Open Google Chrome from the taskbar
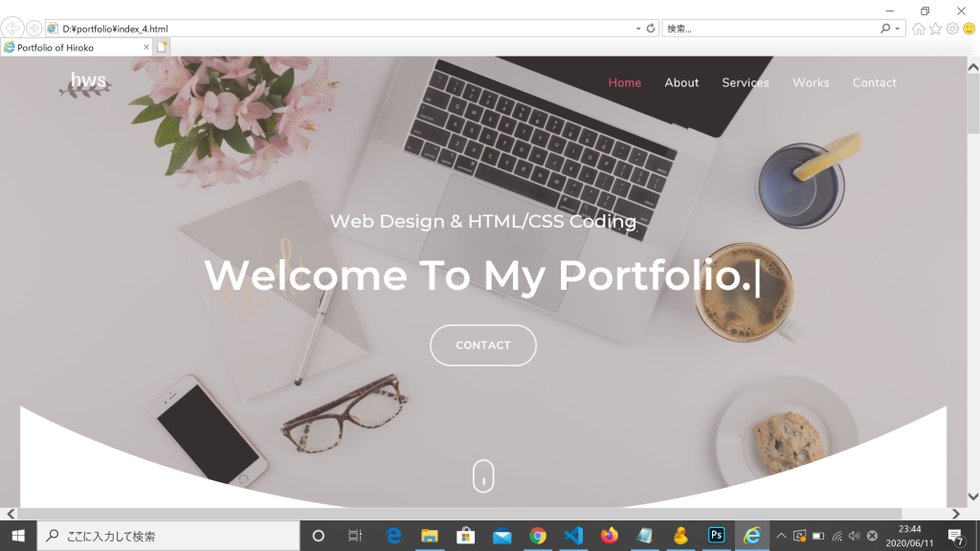This screenshot has width=980, height=551. [x=538, y=536]
